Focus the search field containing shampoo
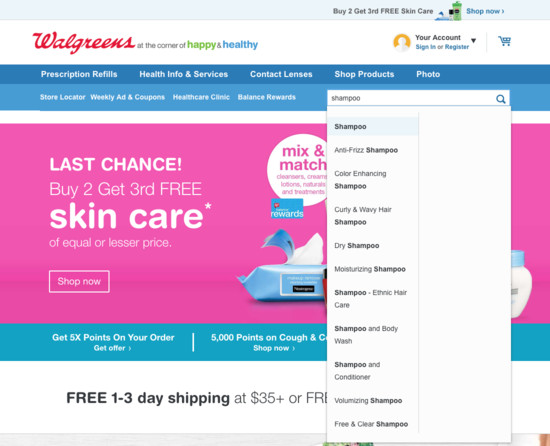The image size is (550, 446). pyautogui.click(x=412, y=98)
